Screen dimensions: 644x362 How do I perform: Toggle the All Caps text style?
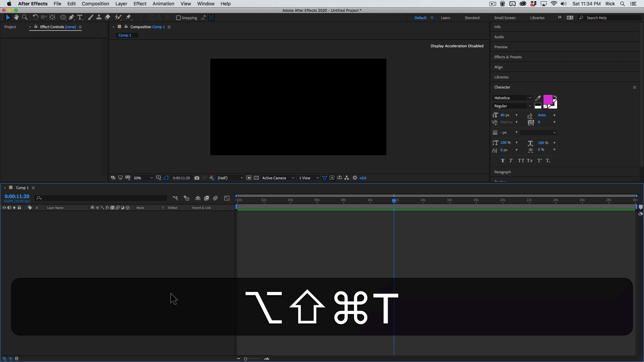click(x=521, y=161)
